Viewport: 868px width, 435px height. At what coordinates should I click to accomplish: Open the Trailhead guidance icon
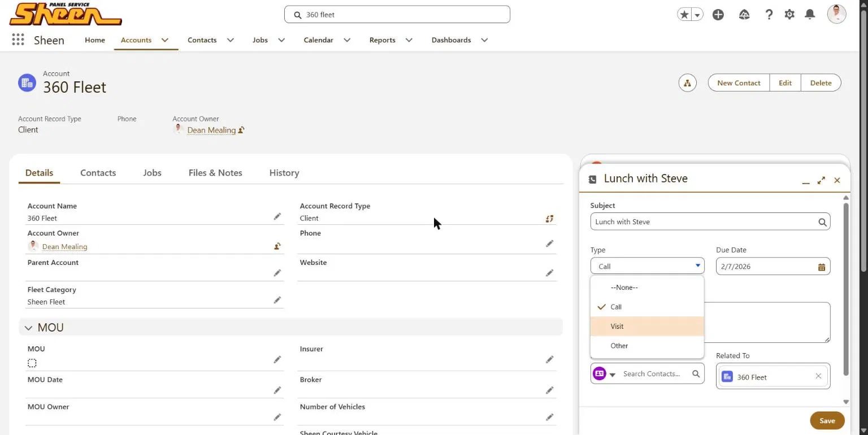coord(744,15)
